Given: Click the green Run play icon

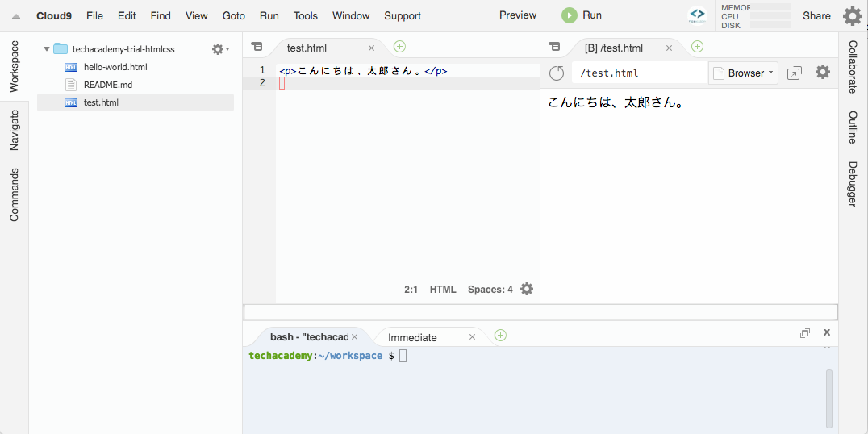Looking at the screenshot, I should pos(570,15).
